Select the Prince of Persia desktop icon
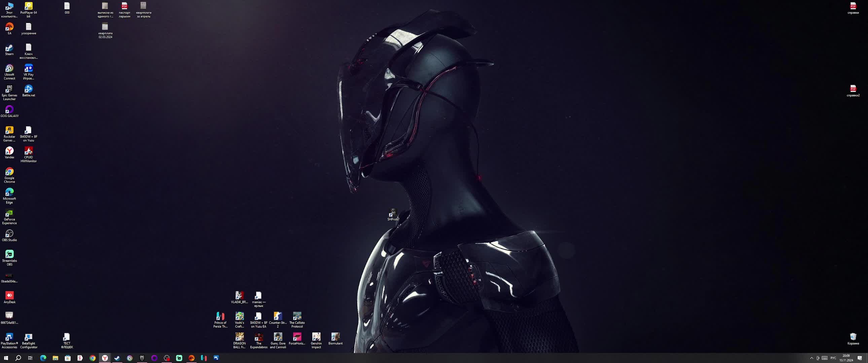The width and height of the screenshot is (868, 363). pyautogui.click(x=220, y=320)
